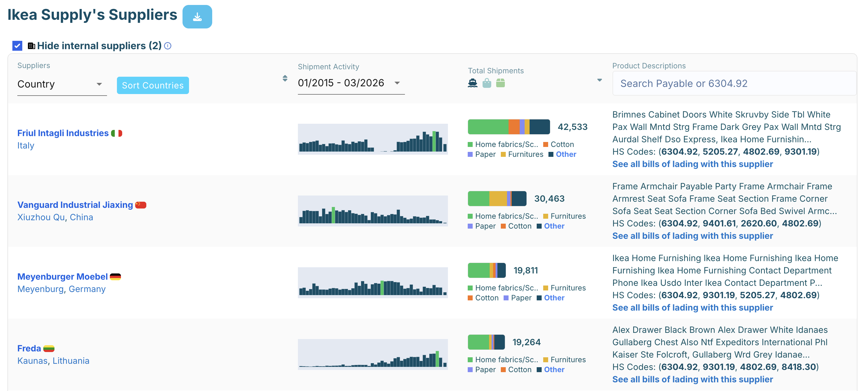Download the suppliers list

[197, 16]
